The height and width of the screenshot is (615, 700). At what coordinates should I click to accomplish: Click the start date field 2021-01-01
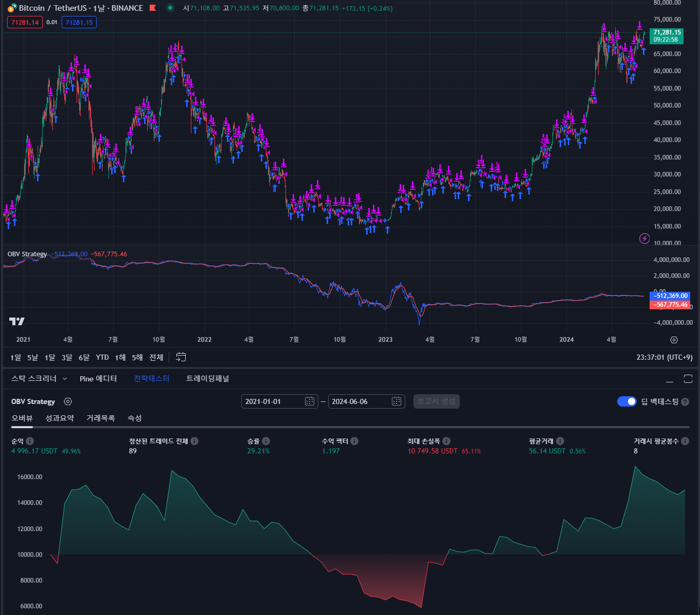(279, 401)
